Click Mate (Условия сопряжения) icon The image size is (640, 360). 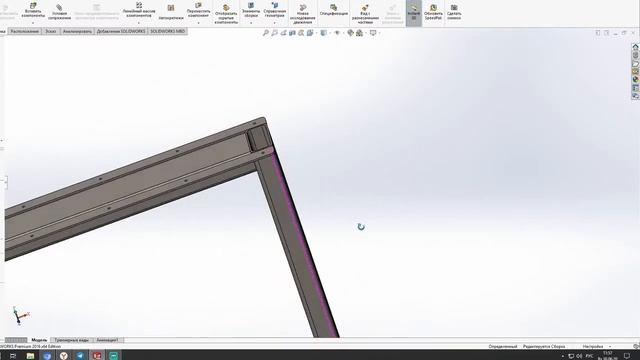click(59, 7)
